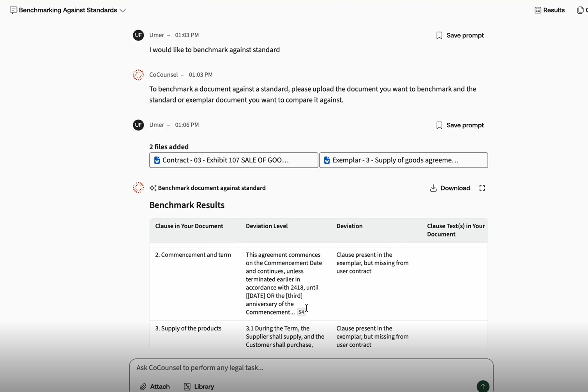
Task: Click the Benchmark document against standard sparkle icon
Action: pyautogui.click(x=153, y=188)
